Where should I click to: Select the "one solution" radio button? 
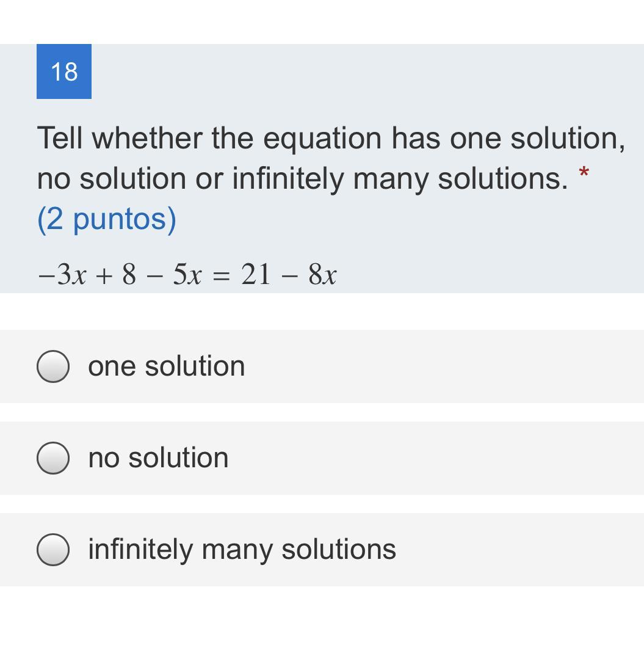coord(52,366)
